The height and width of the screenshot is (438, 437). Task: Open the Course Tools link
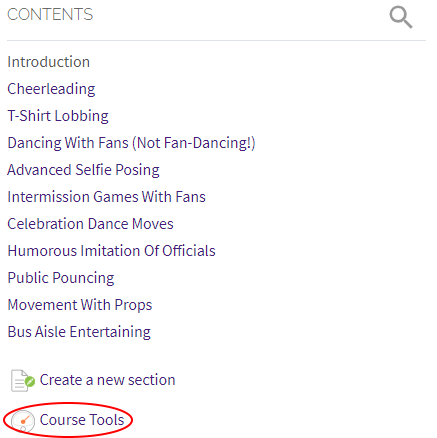tap(82, 420)
